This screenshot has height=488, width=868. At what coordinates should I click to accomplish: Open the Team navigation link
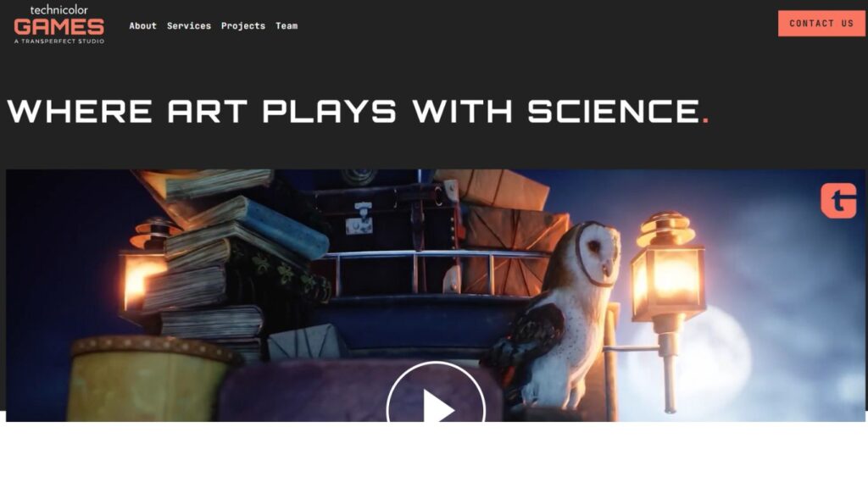pyautogui.click(x=287, y=25)
